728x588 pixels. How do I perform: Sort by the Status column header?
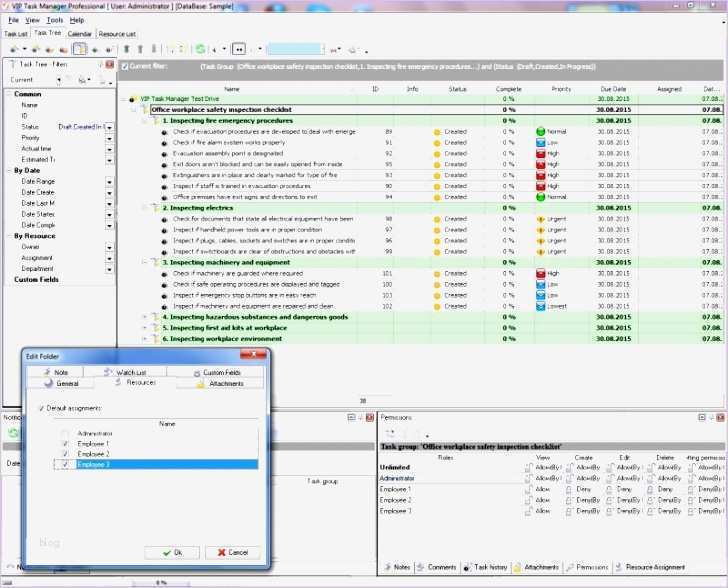[457, 89]
